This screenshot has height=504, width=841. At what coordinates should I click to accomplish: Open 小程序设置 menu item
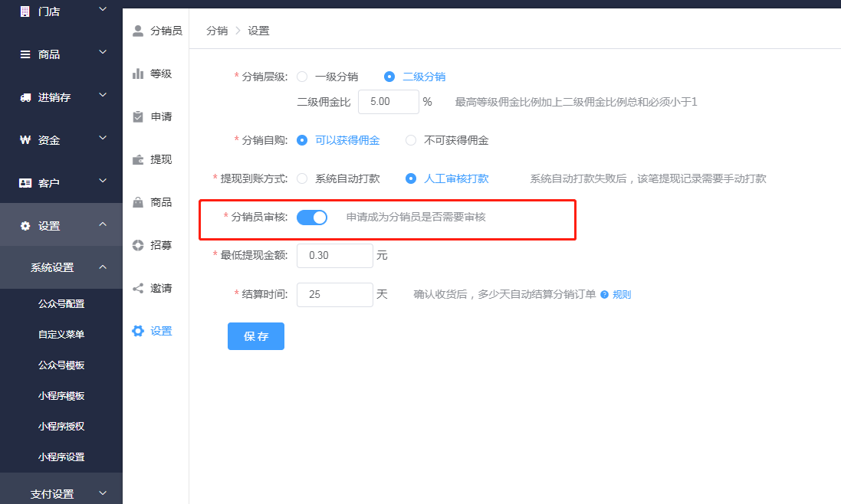point(61,457)
